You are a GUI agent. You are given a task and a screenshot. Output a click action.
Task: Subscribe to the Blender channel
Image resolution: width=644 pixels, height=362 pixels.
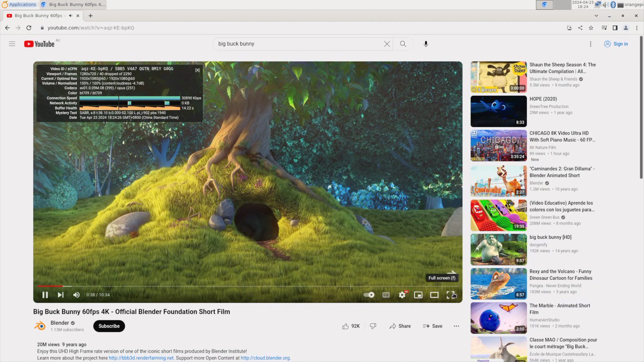point(109,326)
